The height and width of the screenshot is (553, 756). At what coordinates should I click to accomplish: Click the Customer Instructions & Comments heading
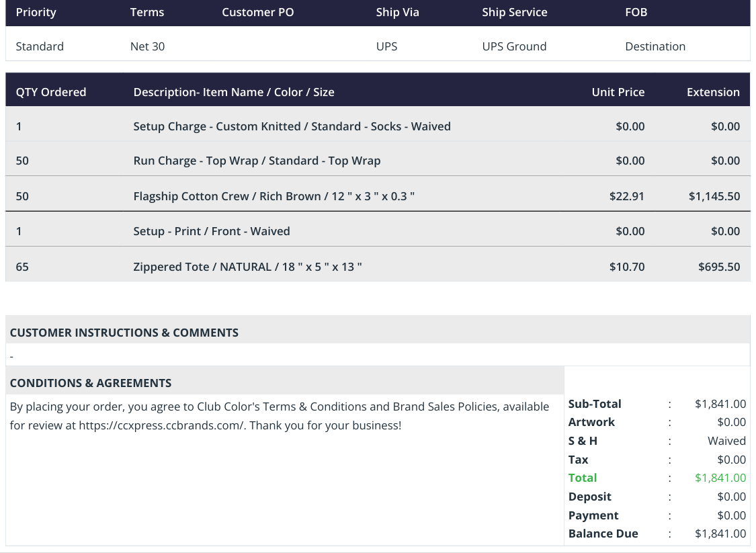tap(124, 333)
